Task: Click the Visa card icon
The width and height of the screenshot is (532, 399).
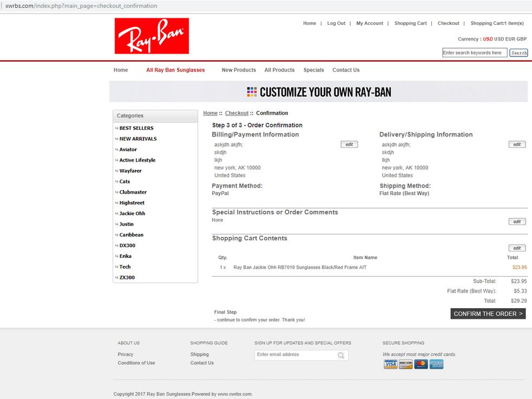Action: (391, 364)
